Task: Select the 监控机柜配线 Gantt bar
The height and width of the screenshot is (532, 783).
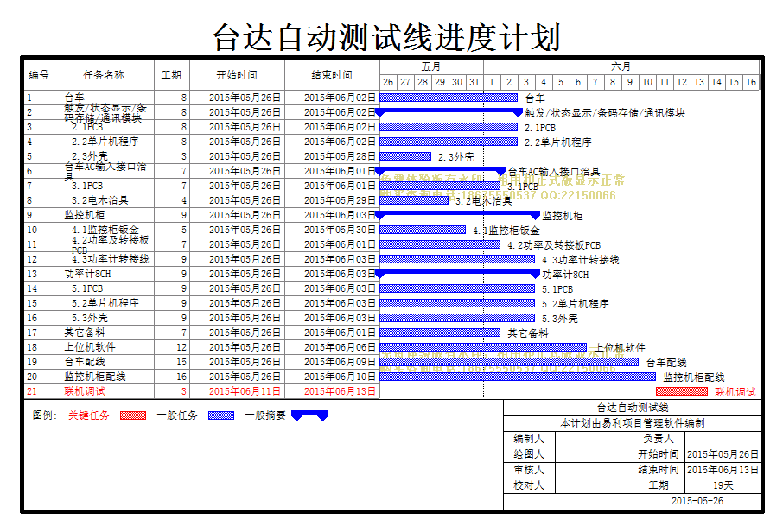Action: pos(518,377)
